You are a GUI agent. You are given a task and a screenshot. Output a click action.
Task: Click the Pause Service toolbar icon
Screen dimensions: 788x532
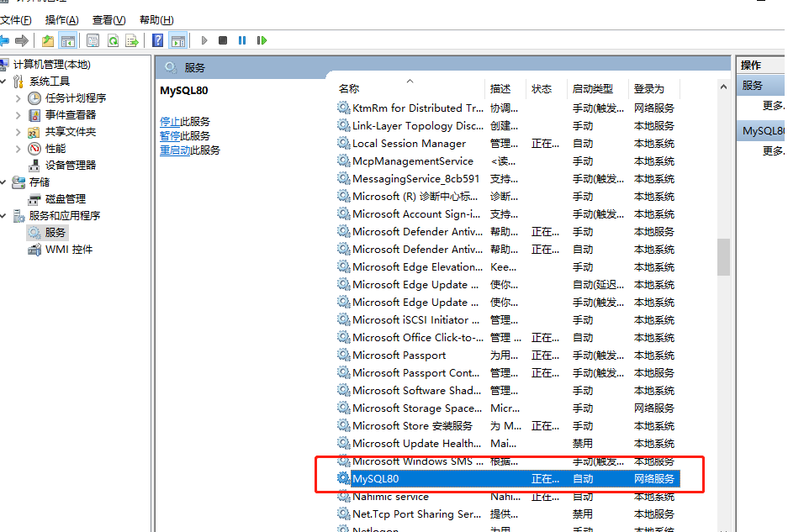point(242,40)
